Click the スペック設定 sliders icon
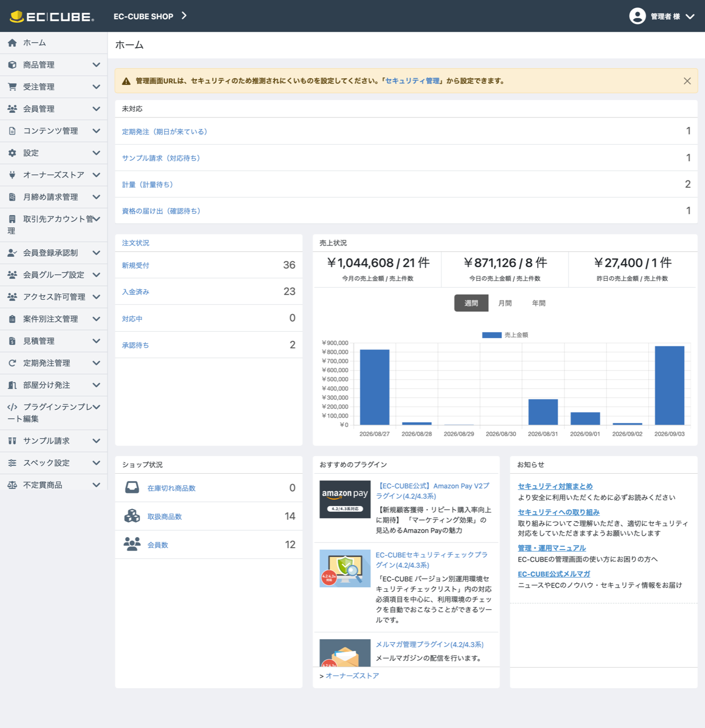705x728 pixels. pyautogui.click(x=12, y=463)
